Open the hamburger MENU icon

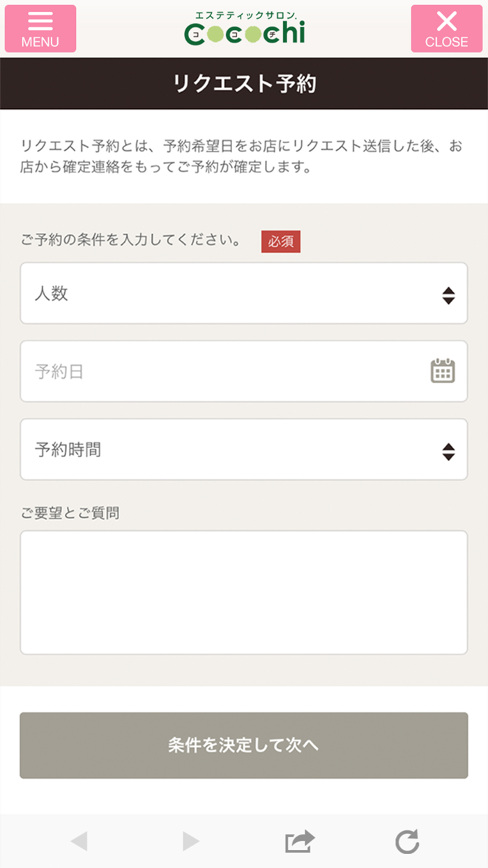(x=40, y=20)
